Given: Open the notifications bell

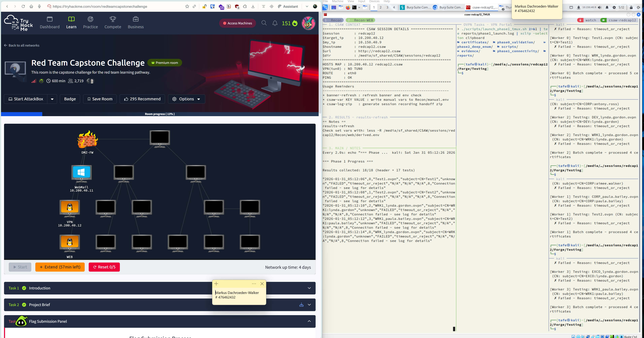Looking at the screenshot, I should click(x=275, y=23).
